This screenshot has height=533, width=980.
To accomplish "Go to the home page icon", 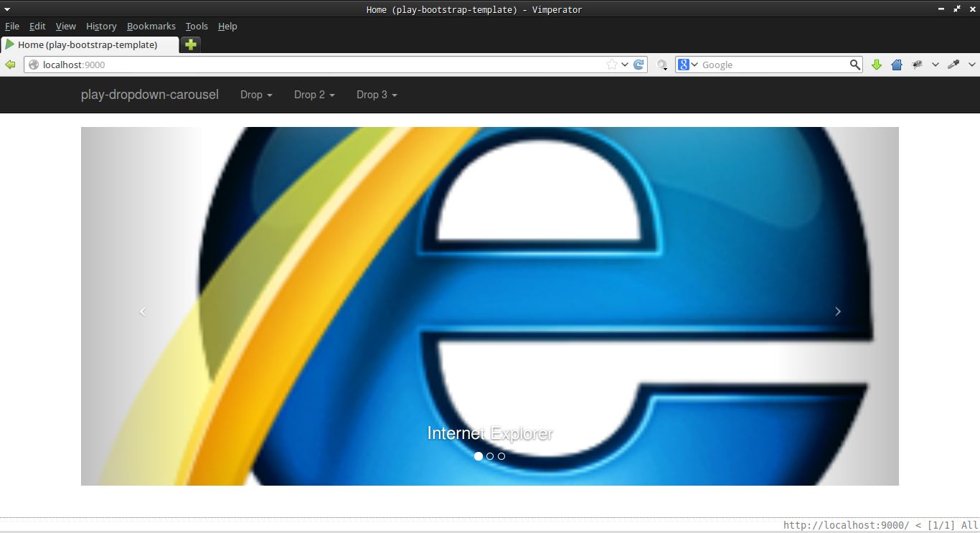I will pyautogui.click(x=896, y=65).
